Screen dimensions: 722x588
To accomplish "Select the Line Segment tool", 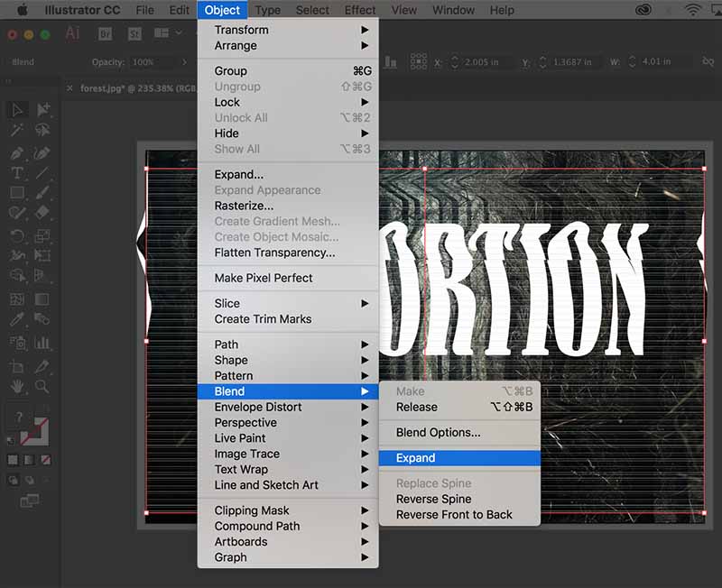I will (42, 173).
